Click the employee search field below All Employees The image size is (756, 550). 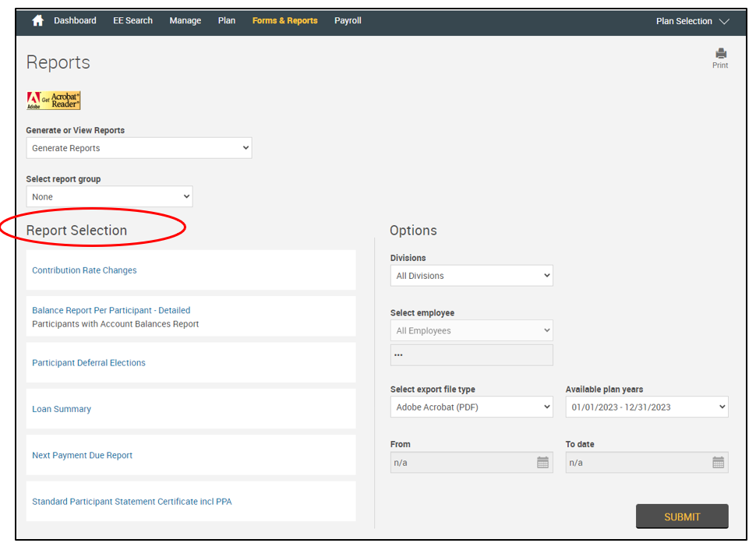[x=472, y=355]
